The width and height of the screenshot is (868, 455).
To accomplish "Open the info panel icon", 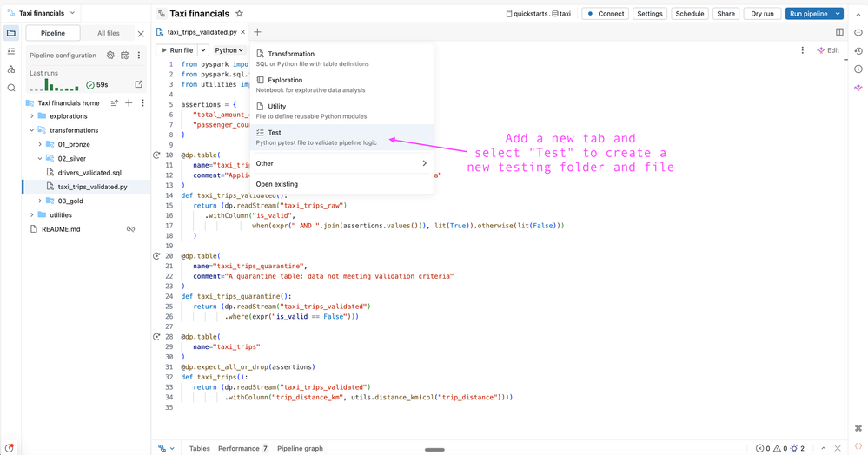I will point(858,69).
